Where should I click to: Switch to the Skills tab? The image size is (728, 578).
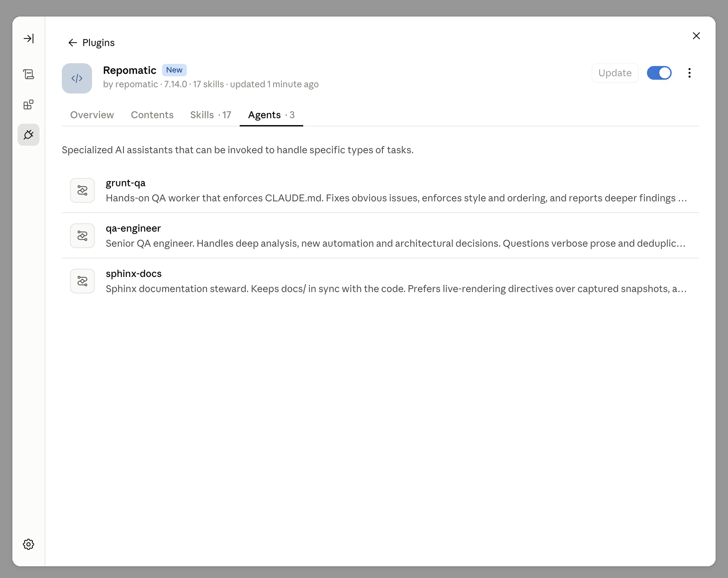tap(211, 115)
